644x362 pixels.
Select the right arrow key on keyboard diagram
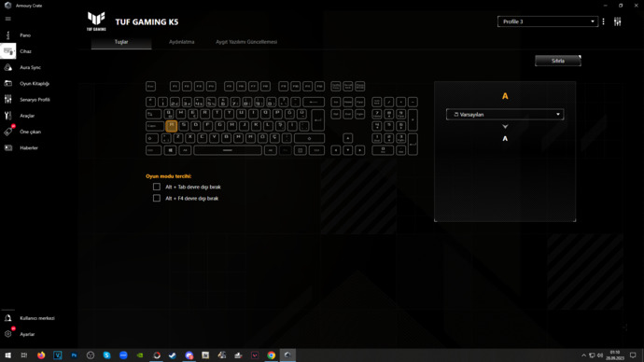point(359,150)
